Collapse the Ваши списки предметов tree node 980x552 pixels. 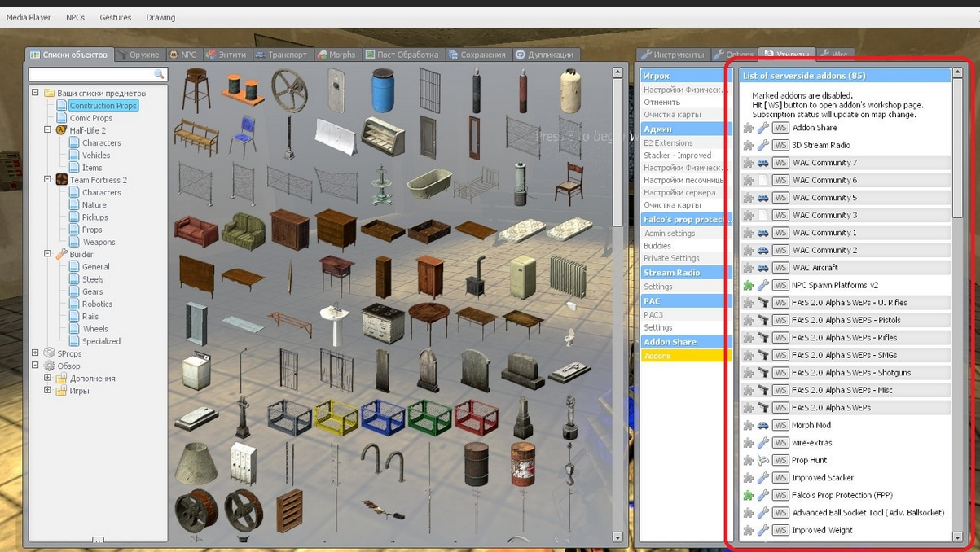tap(36, 93)
